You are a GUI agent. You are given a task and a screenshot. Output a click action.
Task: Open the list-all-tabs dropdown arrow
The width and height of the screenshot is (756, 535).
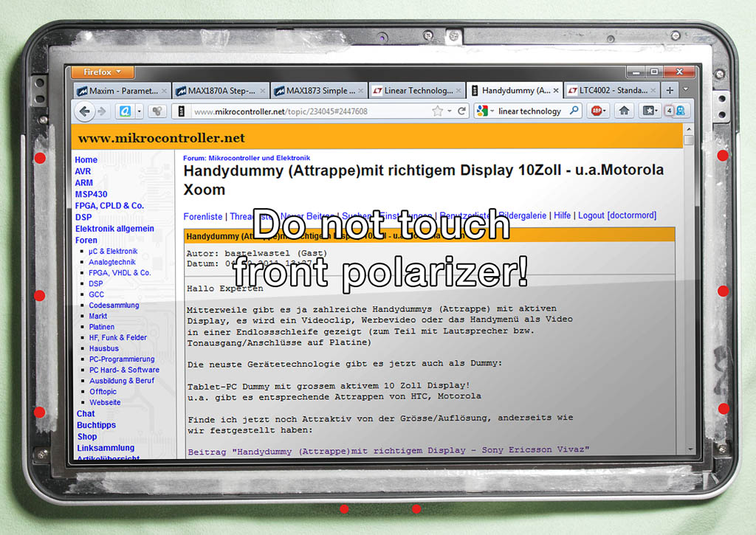(x=686, y=89)
